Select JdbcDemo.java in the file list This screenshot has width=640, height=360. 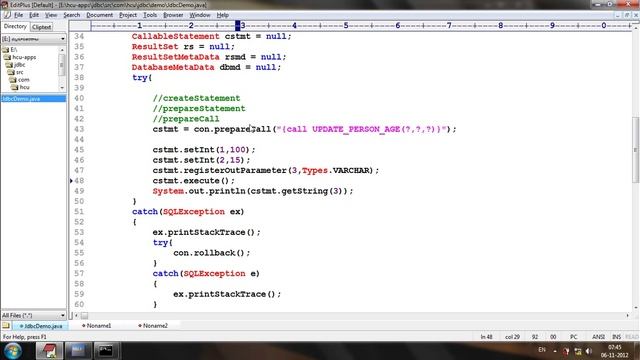(x=33, y=99)
